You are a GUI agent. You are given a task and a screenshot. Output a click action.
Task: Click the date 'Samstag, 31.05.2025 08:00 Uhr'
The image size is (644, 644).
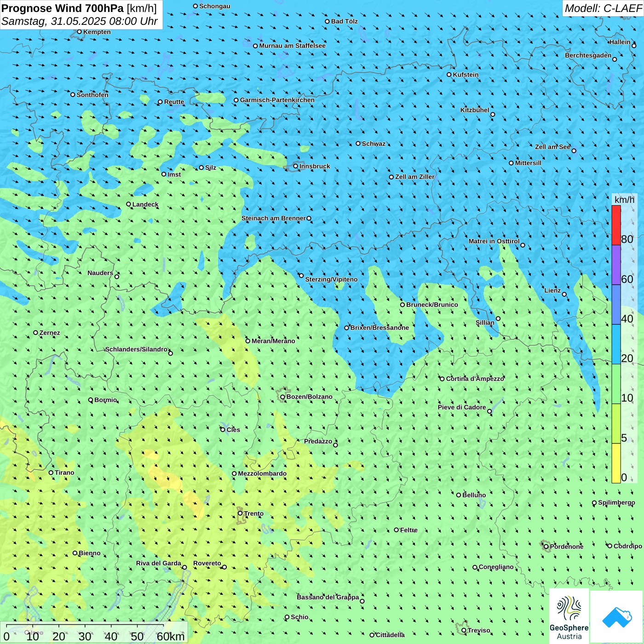[x=80, y=21]
